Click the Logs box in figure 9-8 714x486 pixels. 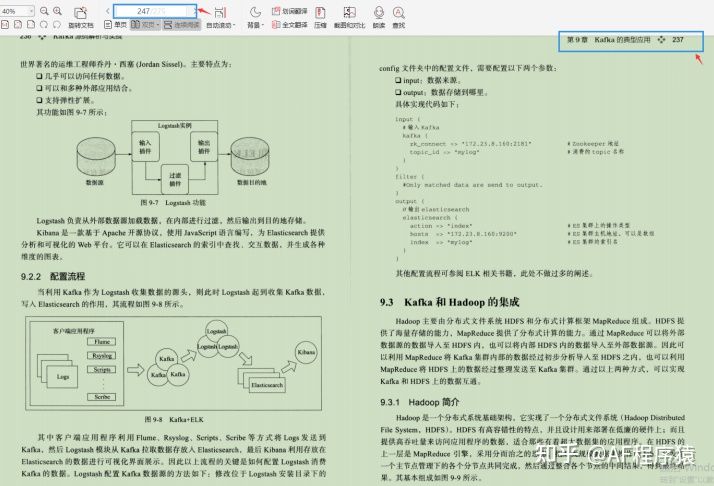click(x=62, y=377)
